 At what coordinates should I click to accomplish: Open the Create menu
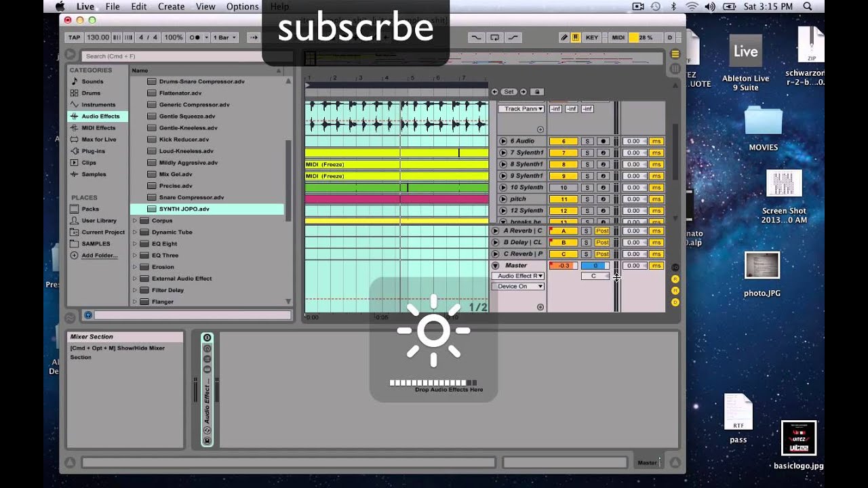171,6
